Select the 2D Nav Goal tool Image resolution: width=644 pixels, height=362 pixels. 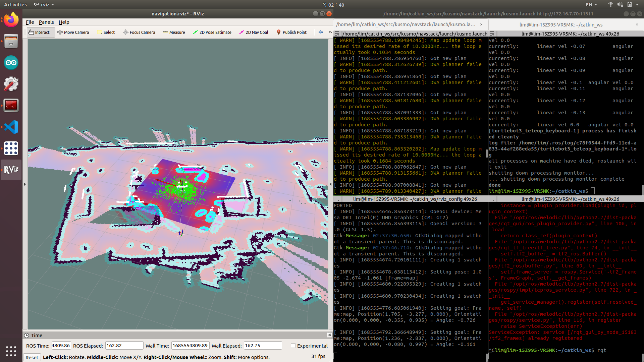254,32
